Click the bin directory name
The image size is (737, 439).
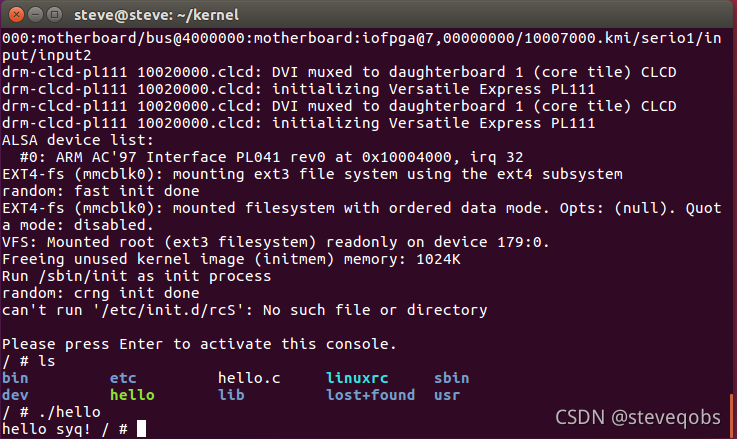[15, 378]
